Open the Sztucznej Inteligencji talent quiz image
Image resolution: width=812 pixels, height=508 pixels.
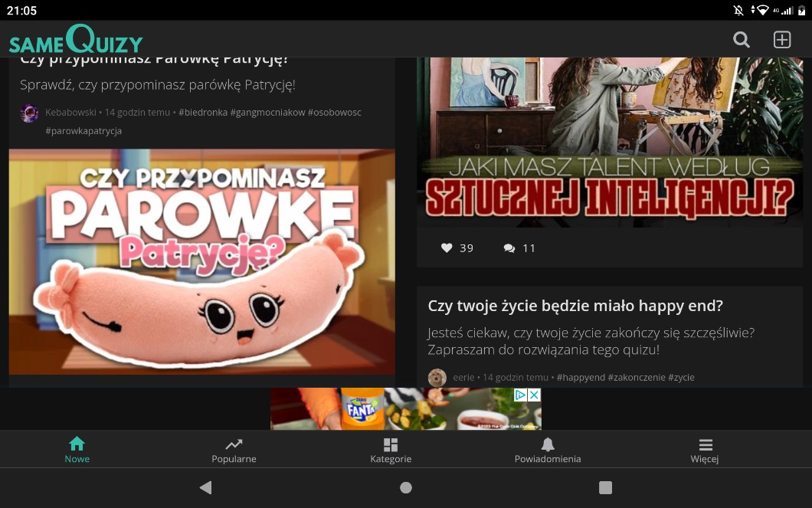pyautogui.click(x=609, y=142)
